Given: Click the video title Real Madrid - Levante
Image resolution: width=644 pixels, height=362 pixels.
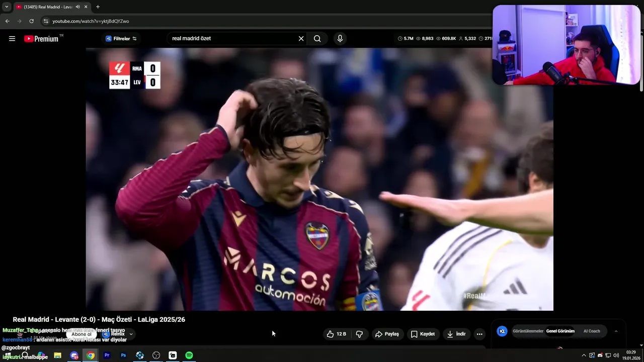Looking at the screenshot, I should point(99,319).
